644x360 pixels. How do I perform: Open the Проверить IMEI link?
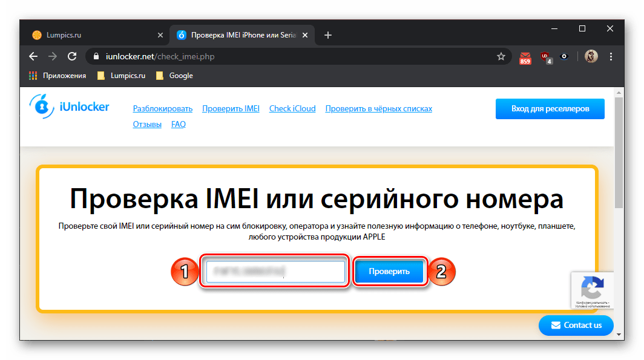point(231,109)
